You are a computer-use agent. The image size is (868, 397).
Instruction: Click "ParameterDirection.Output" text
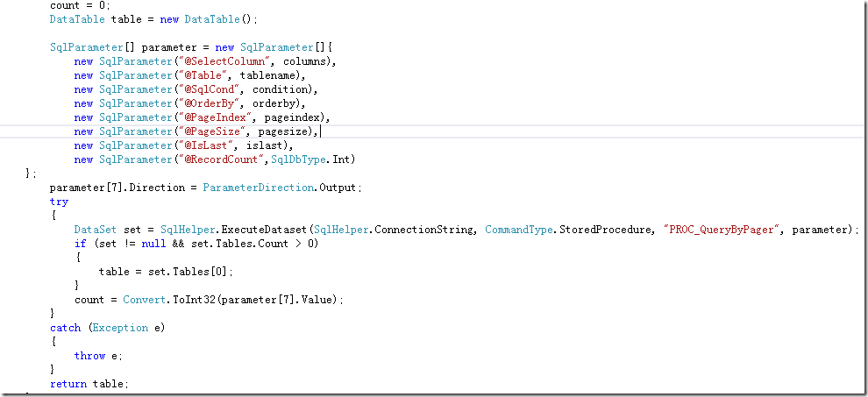pos(279,188)
